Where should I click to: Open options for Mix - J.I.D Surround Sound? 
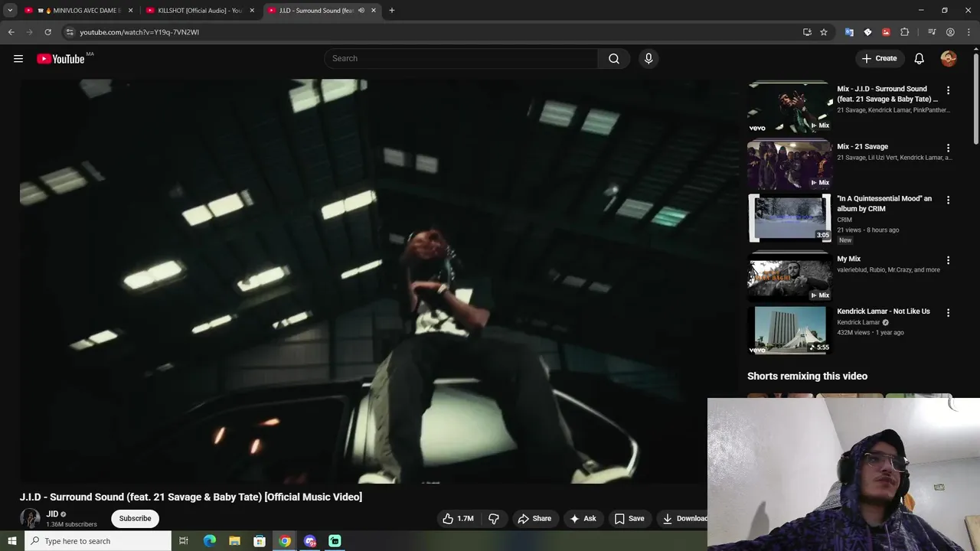[x=948, y=90]
